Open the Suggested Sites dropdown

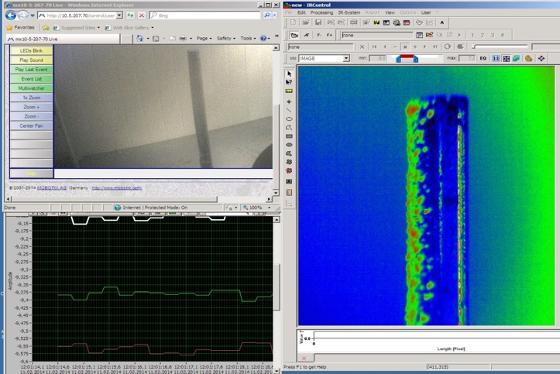(x=77, y=28)
